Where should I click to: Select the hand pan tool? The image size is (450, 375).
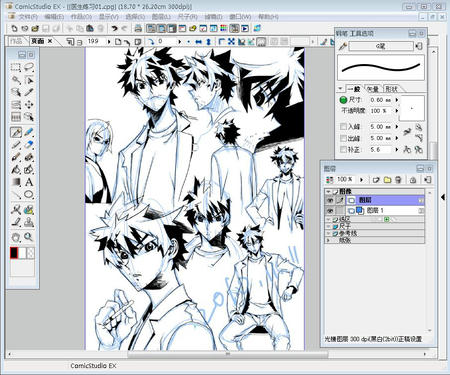pyautogui.click(x=16, y=237)
